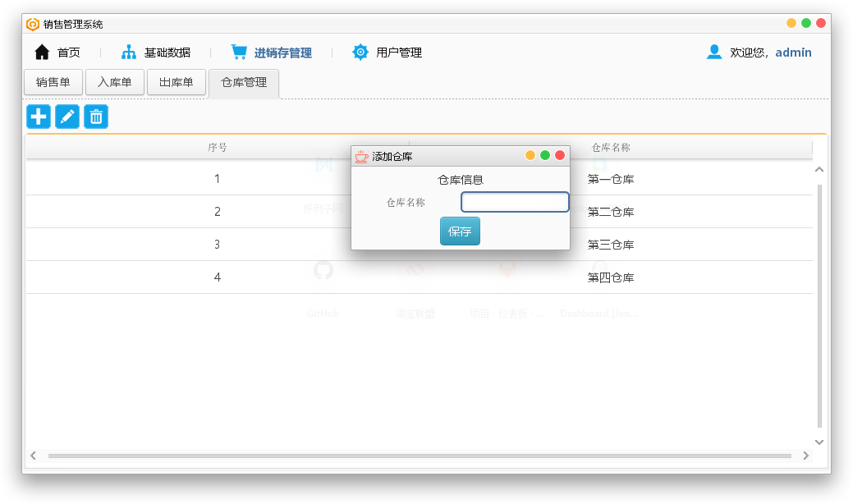Click the admin username link

click(793, 53)
